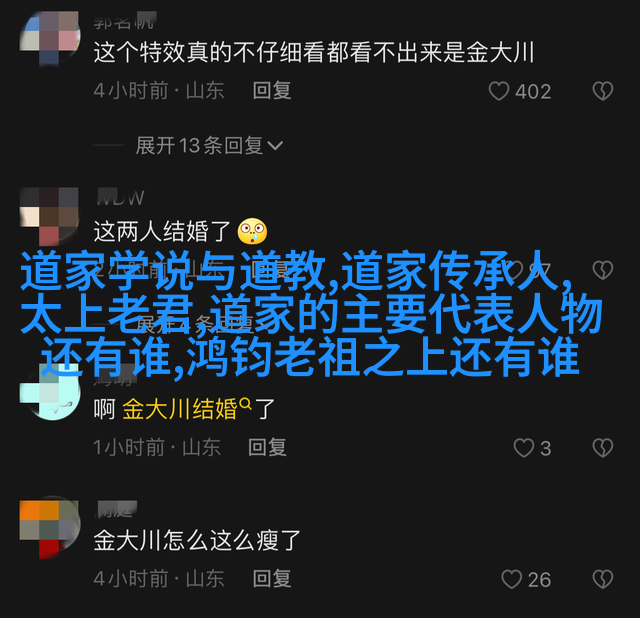Open the light cyan avatar
This screenshot has width=640, height=618.
pyautogui.click(x=50, y=392)
